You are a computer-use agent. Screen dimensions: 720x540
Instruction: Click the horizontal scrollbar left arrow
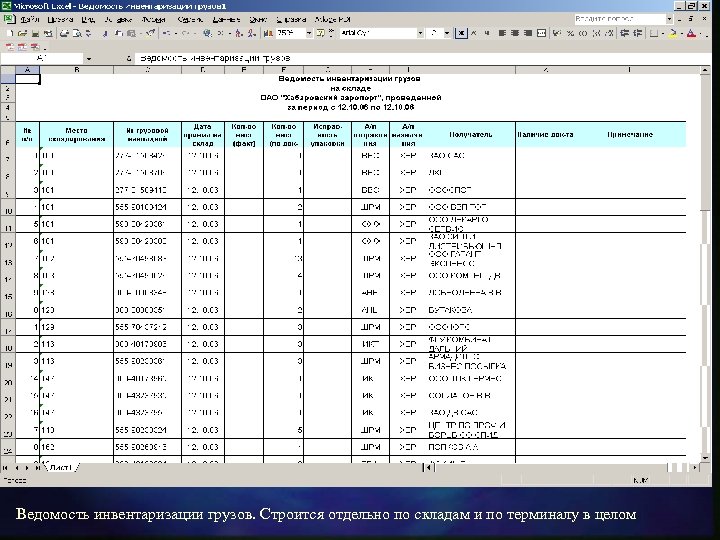coord(428,467)
